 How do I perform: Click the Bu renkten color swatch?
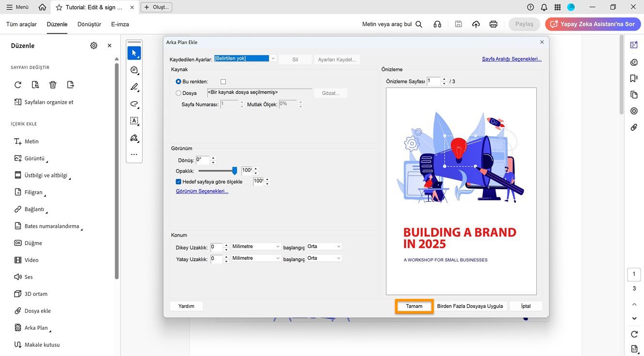click(x=223, y=81)
